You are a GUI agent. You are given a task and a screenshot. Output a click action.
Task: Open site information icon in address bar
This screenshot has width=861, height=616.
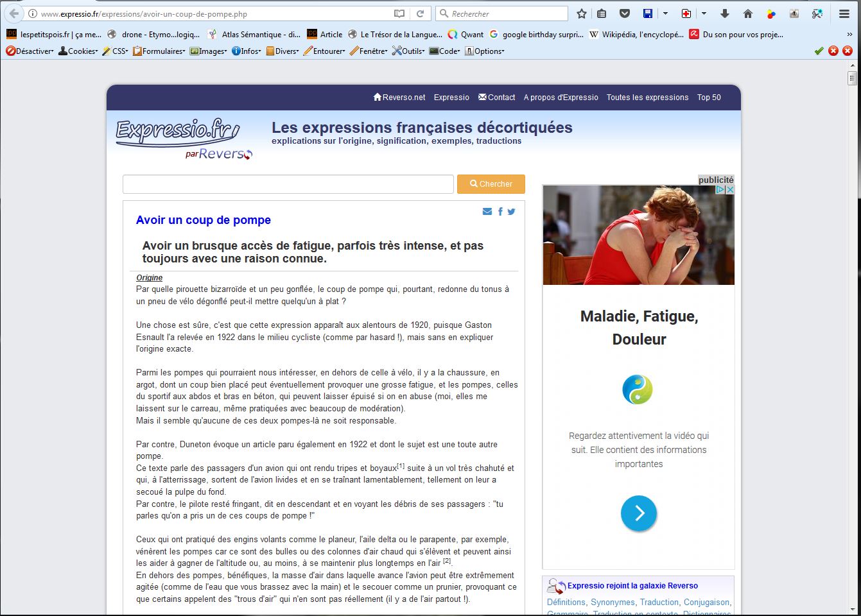pos(32,13)
